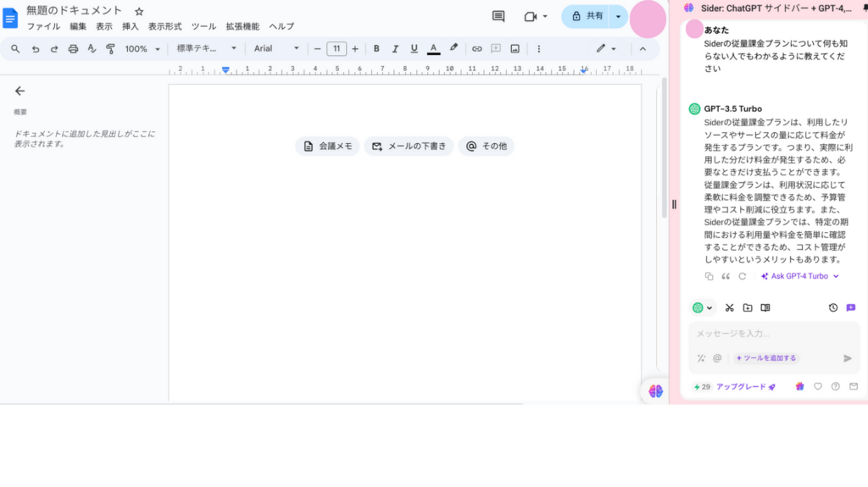Start a new chat in Sider

[851, 308]
